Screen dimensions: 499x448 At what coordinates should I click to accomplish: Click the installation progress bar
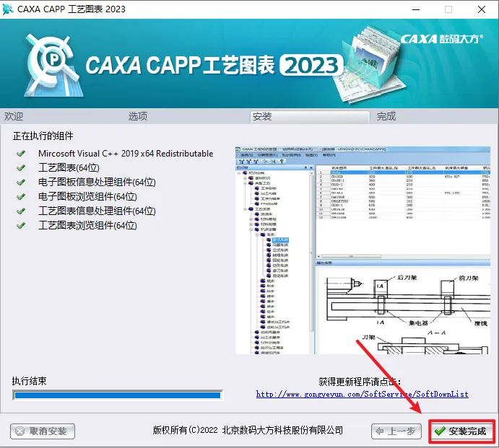tap(118, 395)
